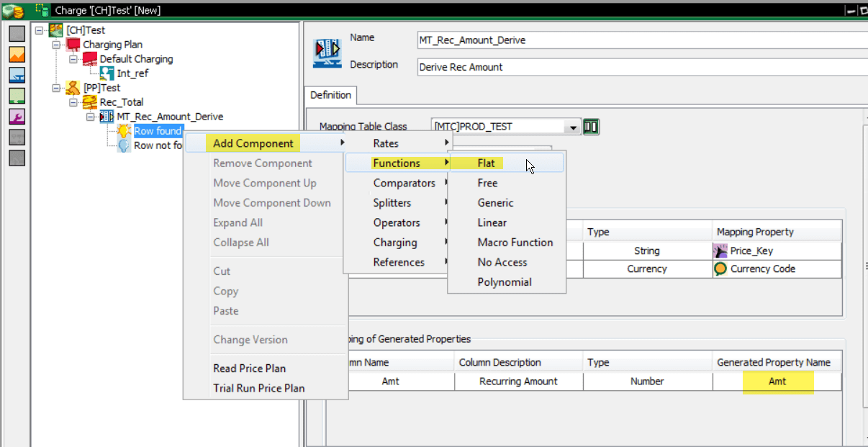
Task: Click the green square icon in left sidebar
Action: pos(17,96)
